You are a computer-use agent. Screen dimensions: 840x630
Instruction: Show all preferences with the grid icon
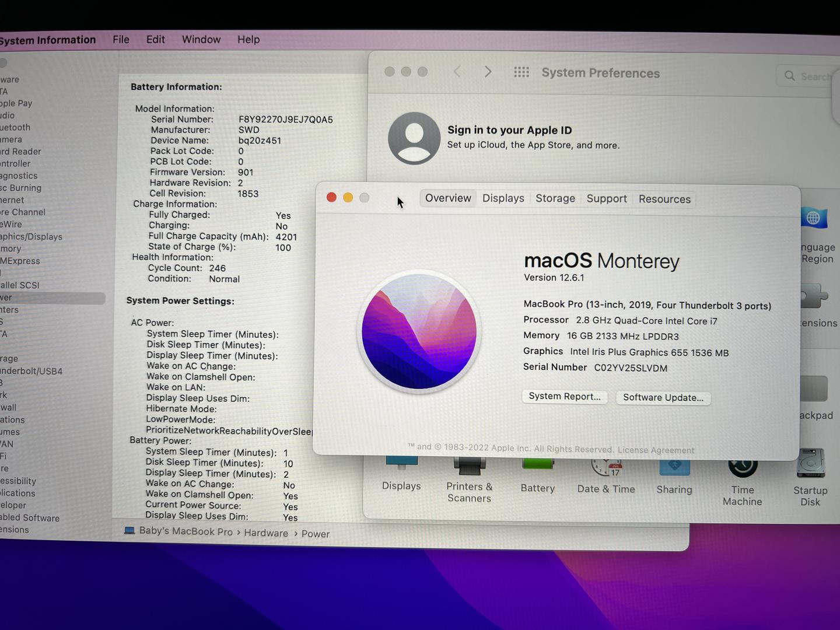click(x=521, y=72)
